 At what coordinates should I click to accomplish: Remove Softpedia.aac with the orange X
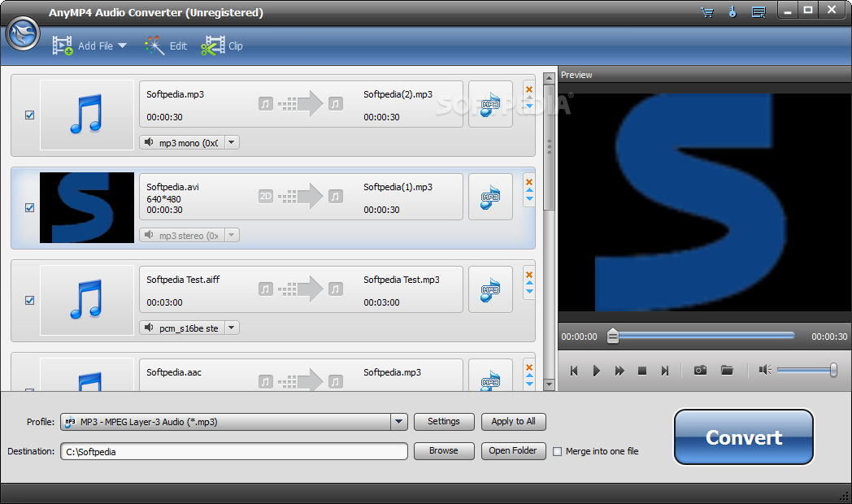pos(529,367)
